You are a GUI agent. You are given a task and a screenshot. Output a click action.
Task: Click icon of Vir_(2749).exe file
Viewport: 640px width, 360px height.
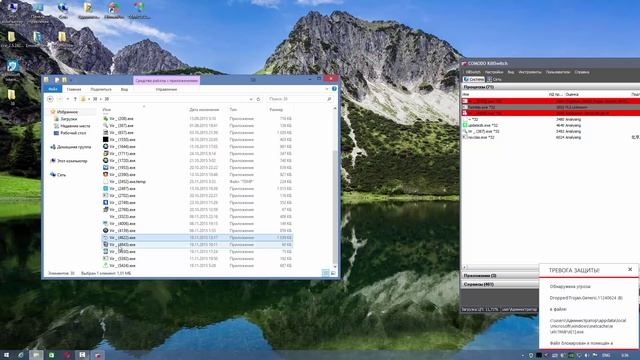106,203
